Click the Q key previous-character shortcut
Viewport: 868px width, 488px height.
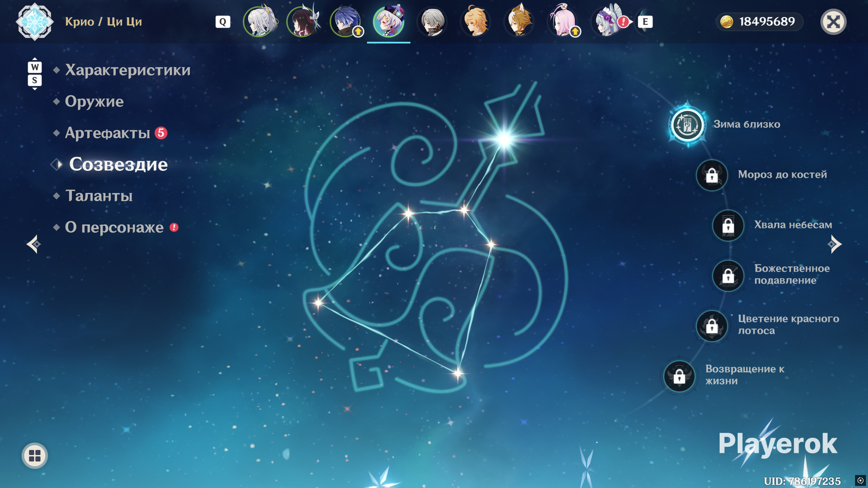(x=223, y=22)
